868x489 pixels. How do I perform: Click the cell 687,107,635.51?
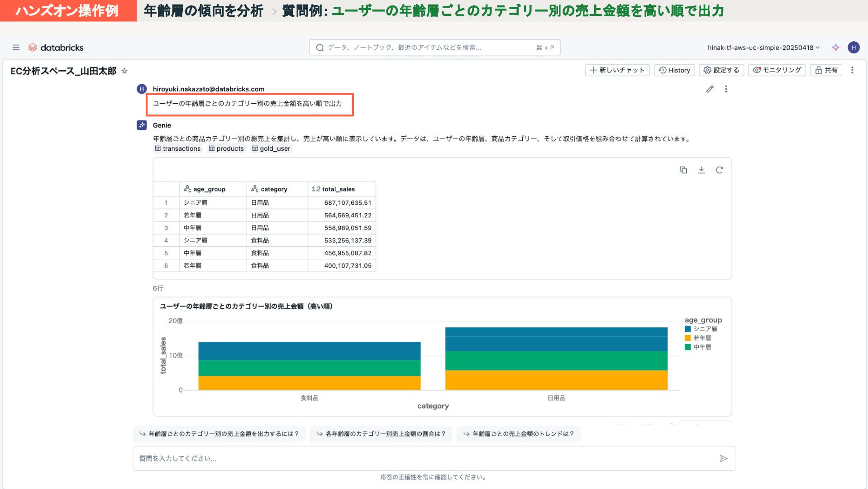tap(342, 203)
